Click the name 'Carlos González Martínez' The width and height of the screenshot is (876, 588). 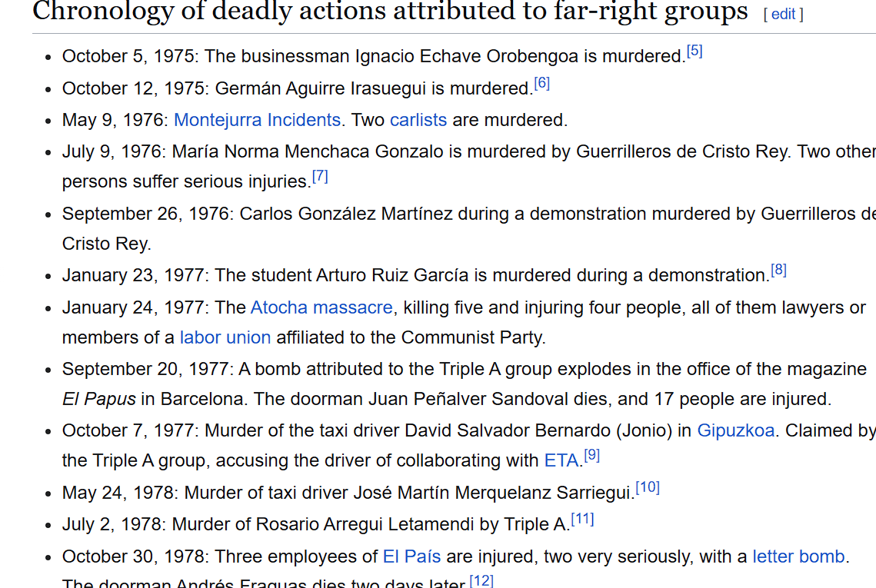[x=346, y=214]
